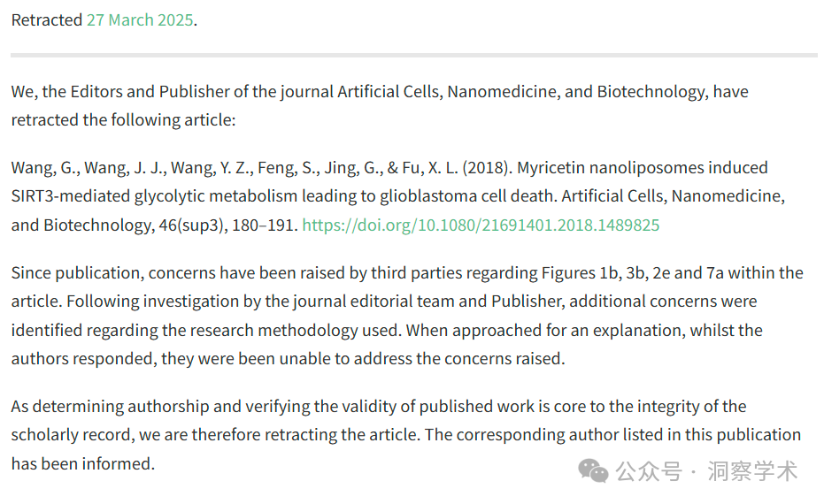Open the doi.org/10.1080/21691401.2018.1489825 link
The width and height of the screenshot is (824, 504).
481,225
